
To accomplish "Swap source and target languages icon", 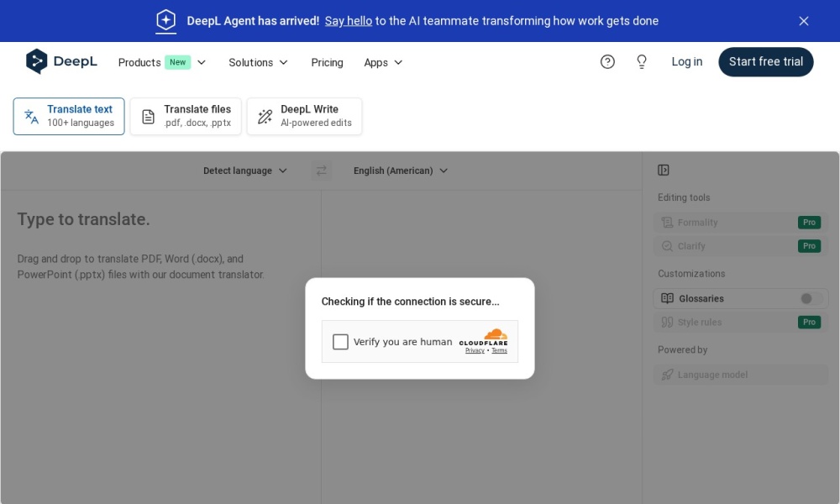I will 321,171.
